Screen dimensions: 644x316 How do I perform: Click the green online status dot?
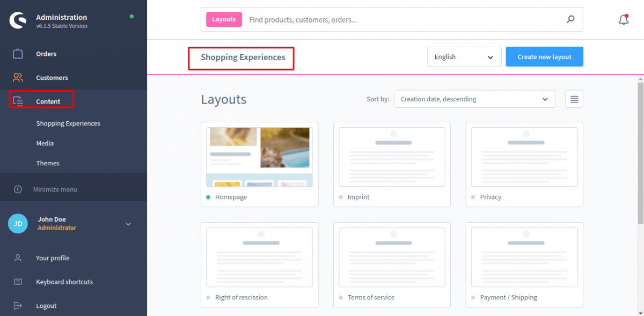click(131, 16)
